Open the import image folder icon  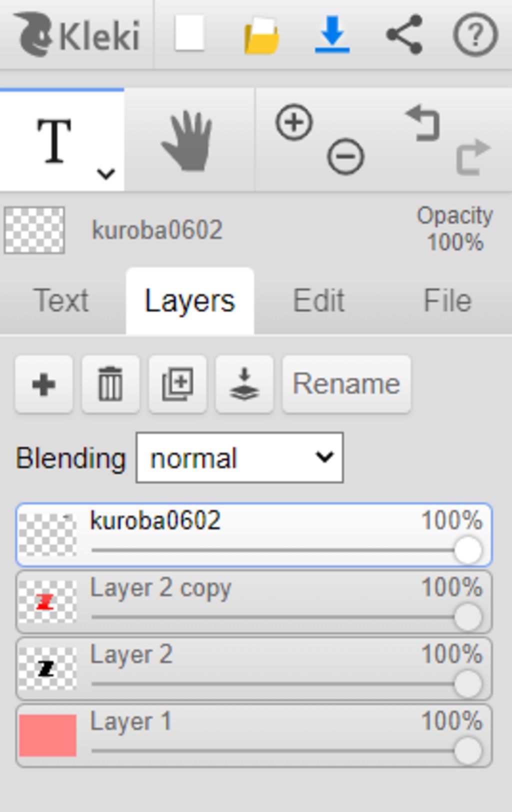tap(261, 35)
